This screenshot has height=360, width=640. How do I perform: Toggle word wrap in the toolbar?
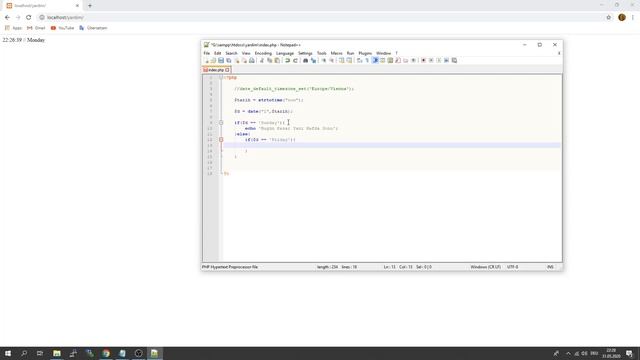(359, 60)
